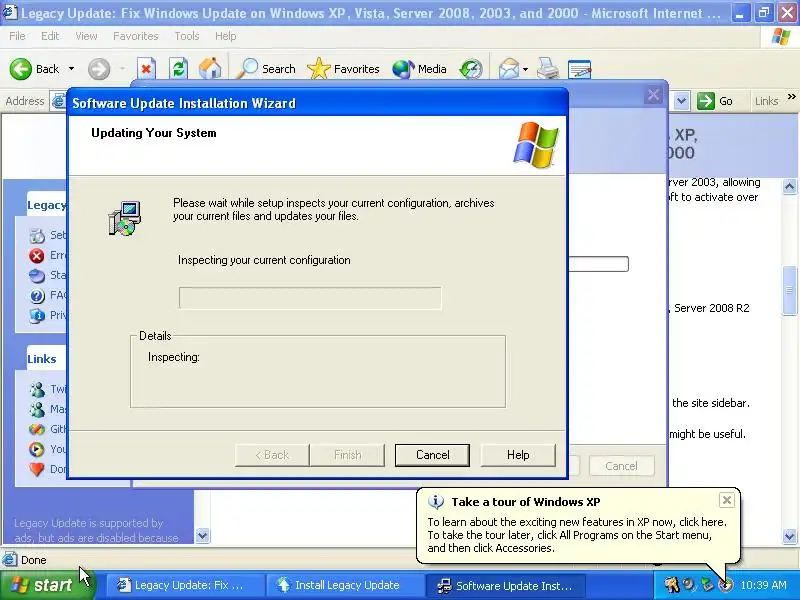Click the Windows flag logo in IE menu bar
The height and width of the screenshot is (600, 800).
coord(781,36)
